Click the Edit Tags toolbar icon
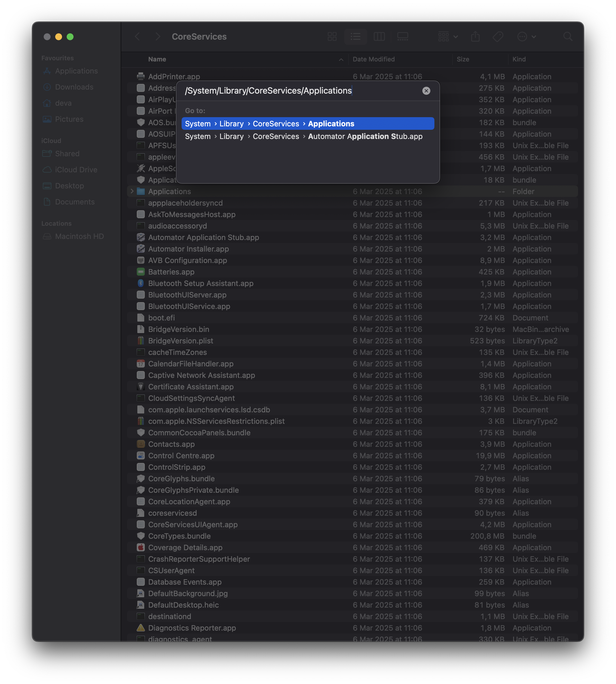Screen dimensions: 616x684 (498, 36)
